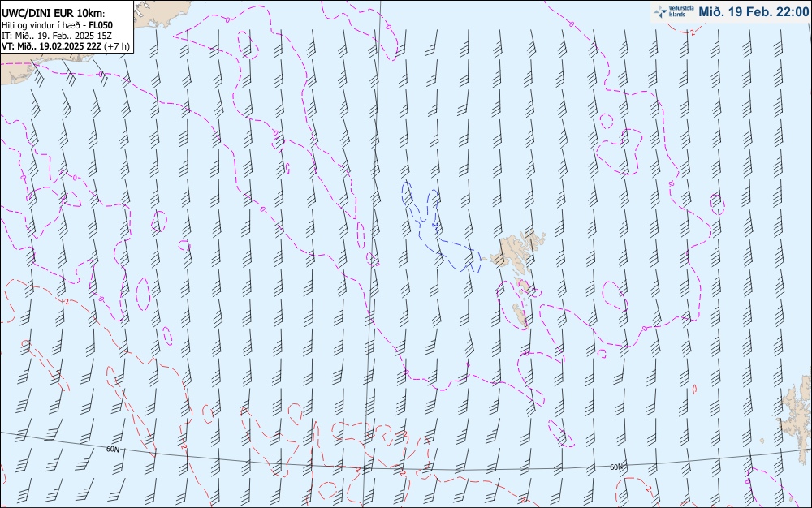Image resolution: width=812 pixels, height=508 pixels.
Task: Click the "IT: Mið.. 19. Feb.. 2025 15Z" line
Action: point(57,36)
